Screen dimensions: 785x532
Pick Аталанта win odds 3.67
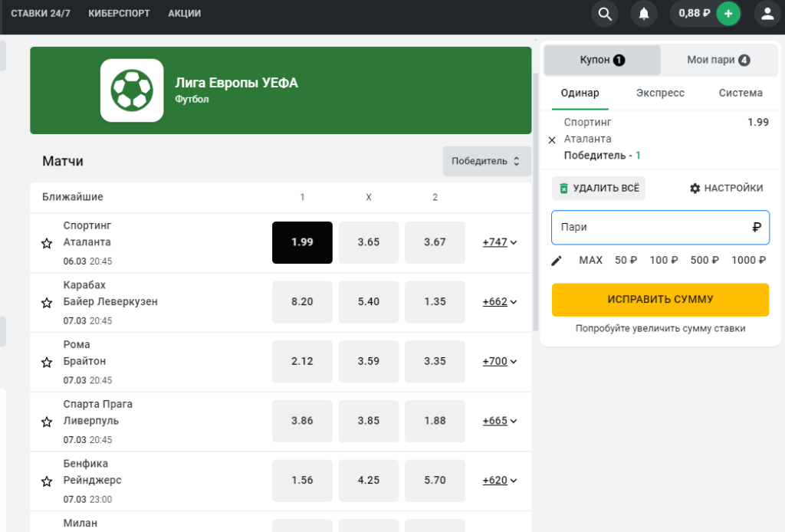click(x=435, y=242)
